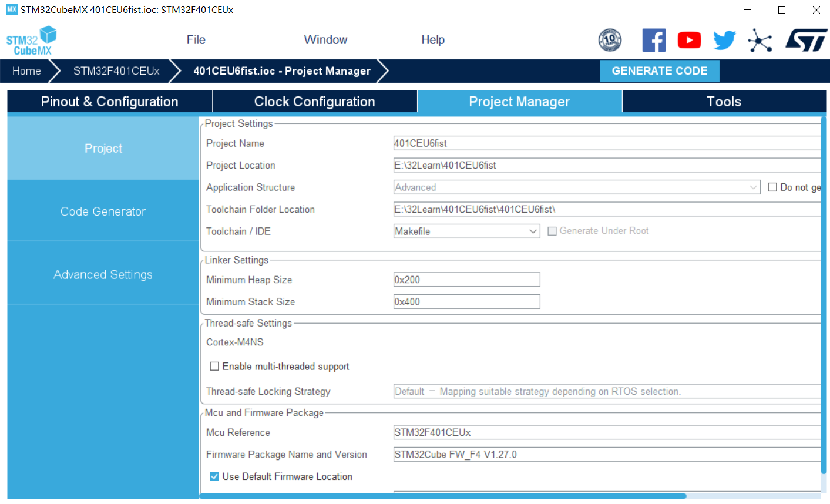Click the ST community network icon
Screen dimensions: 830x504
[x=760, y=41]
